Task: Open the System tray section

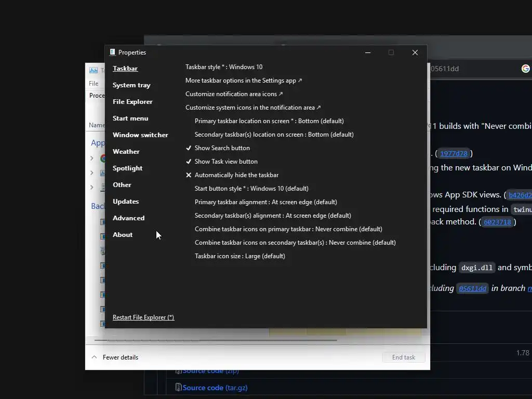Action: [131, 85]
